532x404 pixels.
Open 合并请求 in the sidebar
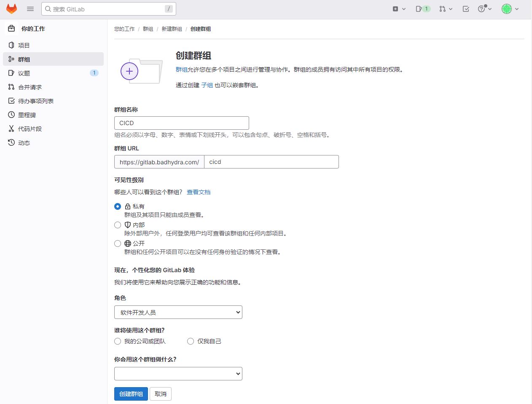(30, 87)
